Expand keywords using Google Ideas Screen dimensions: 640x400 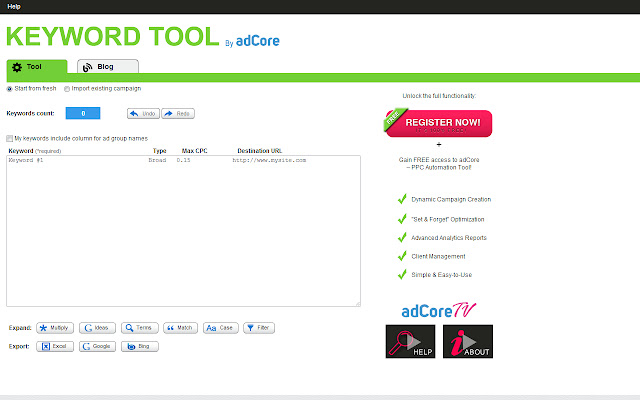pyautogui.click(x=97, y=328)
